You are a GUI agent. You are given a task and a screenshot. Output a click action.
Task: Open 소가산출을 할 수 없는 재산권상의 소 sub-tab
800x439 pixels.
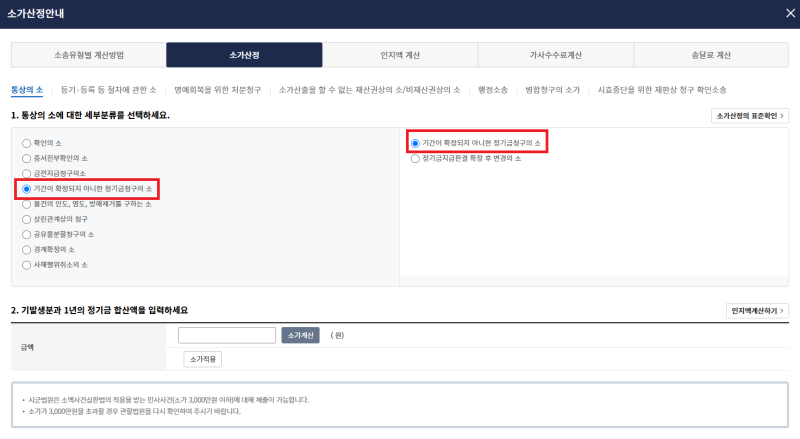click(369, 90)
